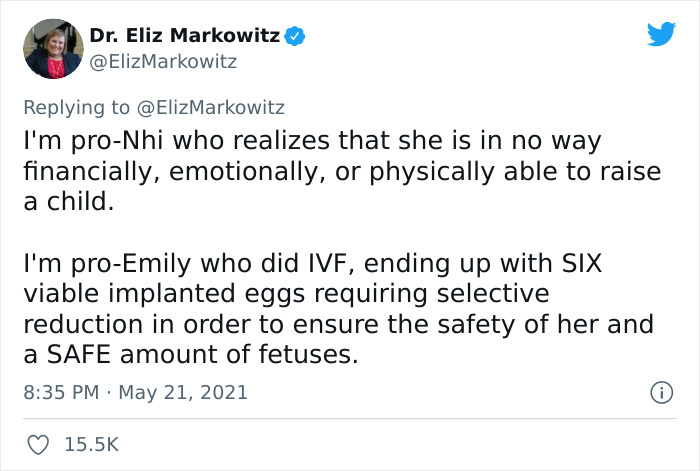Image resolution: width=700 pixels, height=471 pixels.
Task: Click the blue verified badge
Action: pos(295,37)
